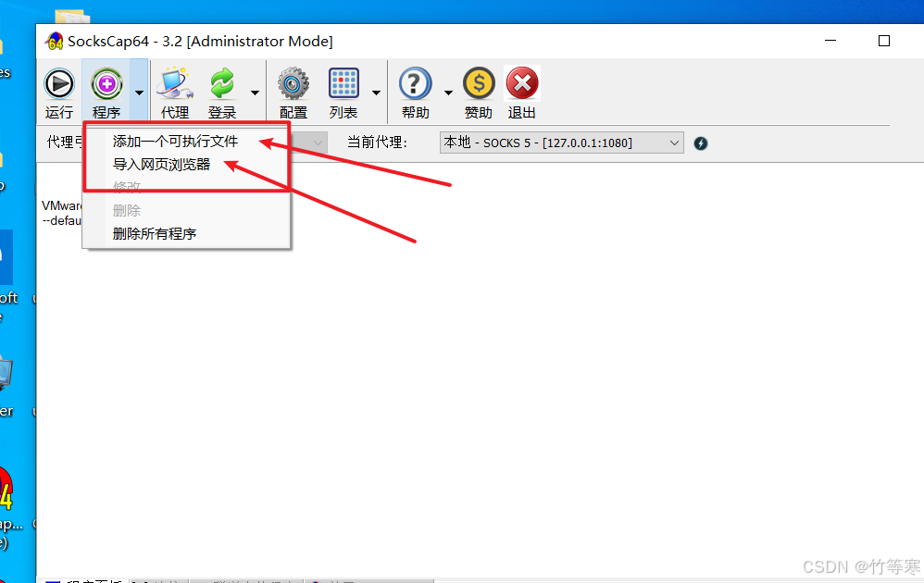Viewport: 924px width, 583px height.
Task: Open the 配置 (Settings) gear icon
Action: [x=293, y=83]
